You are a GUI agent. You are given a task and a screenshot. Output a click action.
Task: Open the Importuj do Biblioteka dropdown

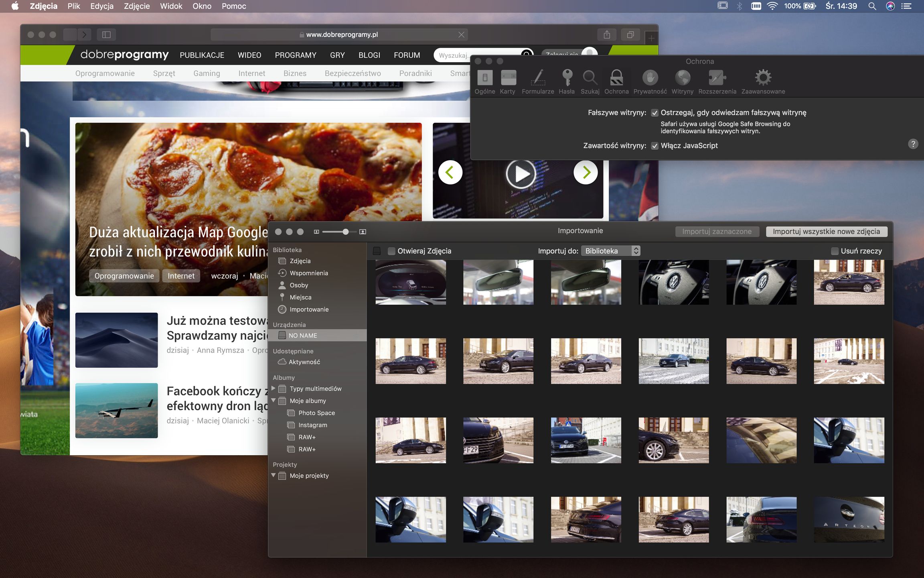(x=610, y=251)
